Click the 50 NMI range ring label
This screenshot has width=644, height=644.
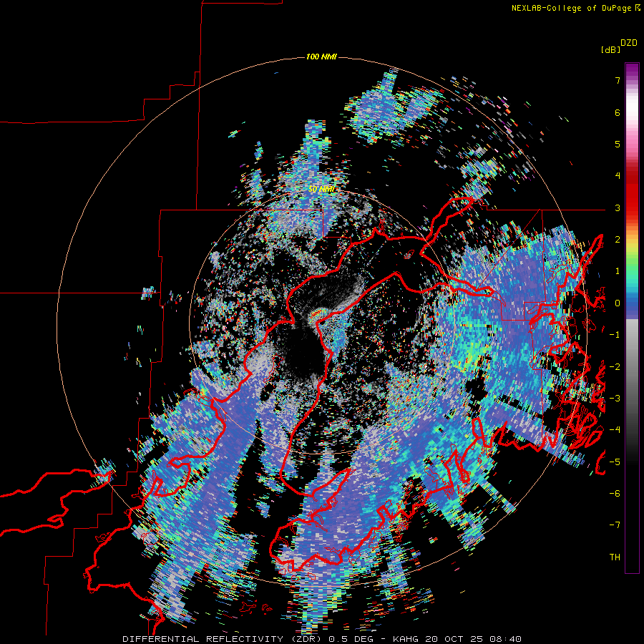(x=321, y=190)
